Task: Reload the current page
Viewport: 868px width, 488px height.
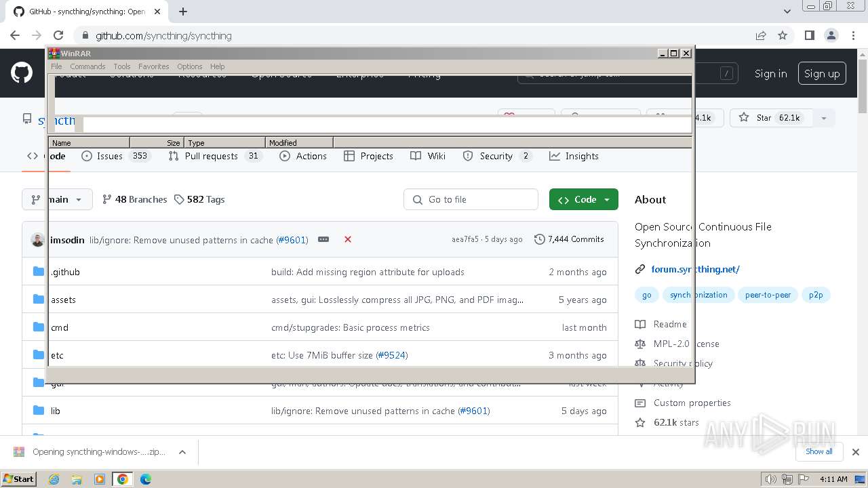Action: [58, 35]
